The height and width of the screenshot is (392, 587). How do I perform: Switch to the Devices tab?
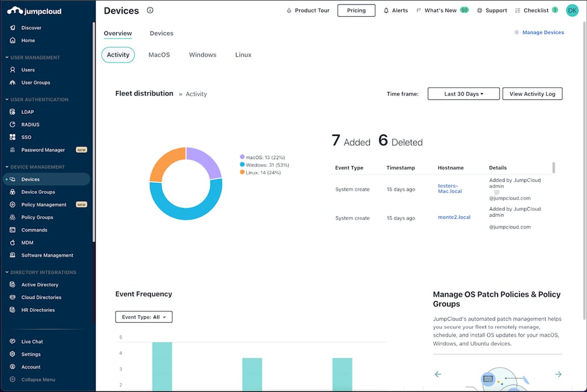click(161, 33)
